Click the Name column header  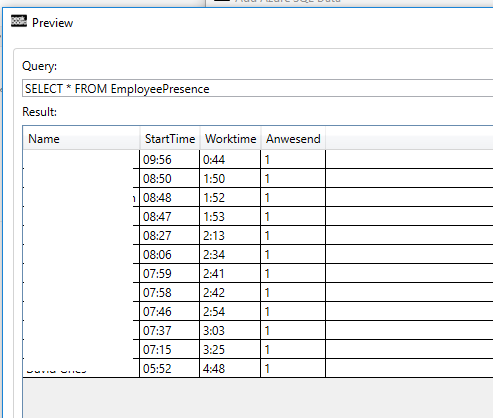coord(81,139)
